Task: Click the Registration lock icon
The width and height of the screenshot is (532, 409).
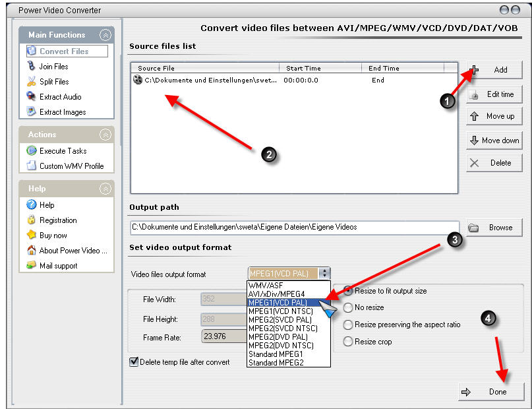Action: click(x=31, y=220)
